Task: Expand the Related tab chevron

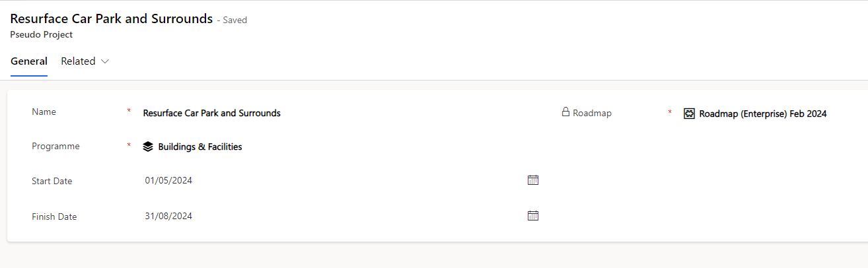Action: point(104,61)
